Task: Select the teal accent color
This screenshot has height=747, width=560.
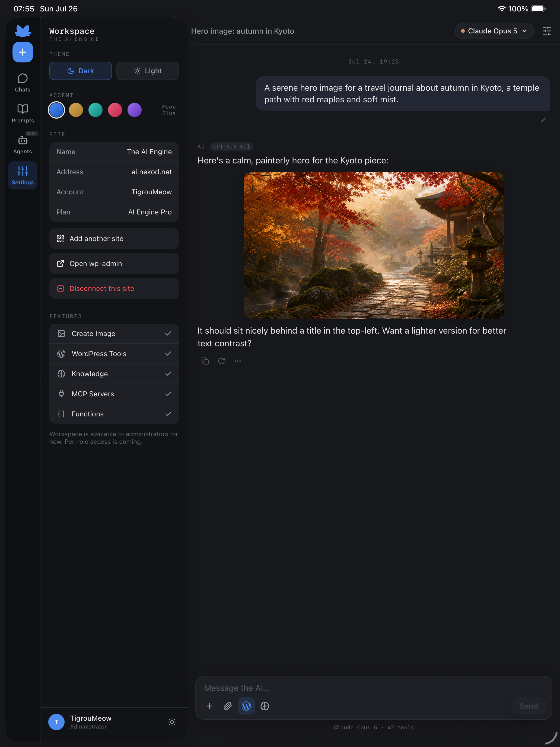Action: pyautogui.click(x=96, y=110)
